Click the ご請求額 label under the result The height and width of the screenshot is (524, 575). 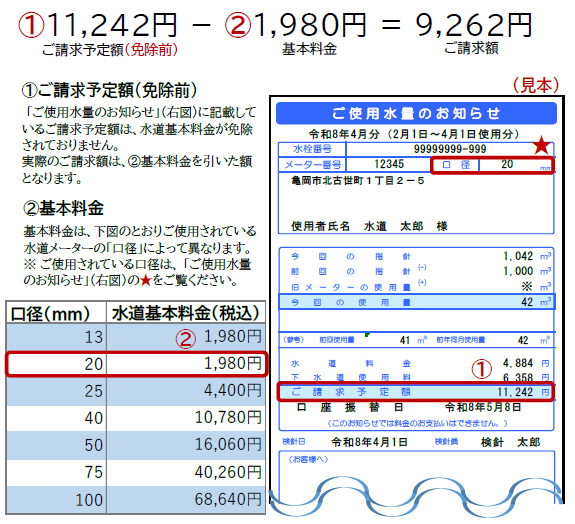[x=471, y=48]
